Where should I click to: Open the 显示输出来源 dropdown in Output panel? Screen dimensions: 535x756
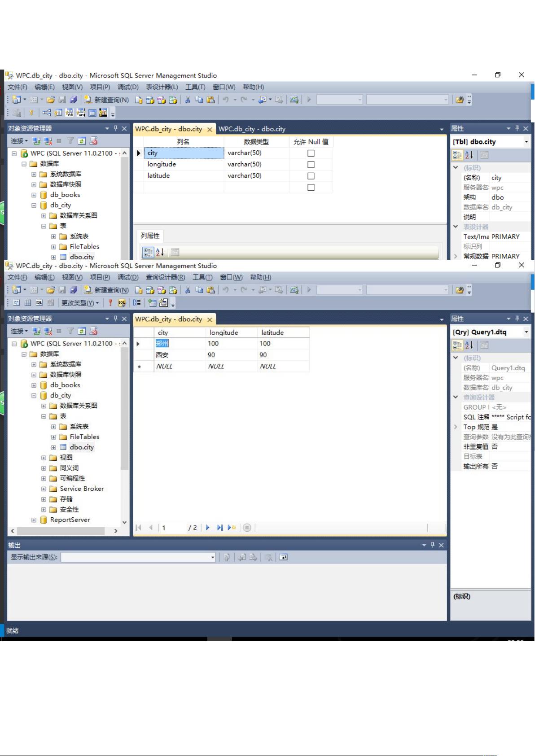pyautogui.click(x=213, y=557)
